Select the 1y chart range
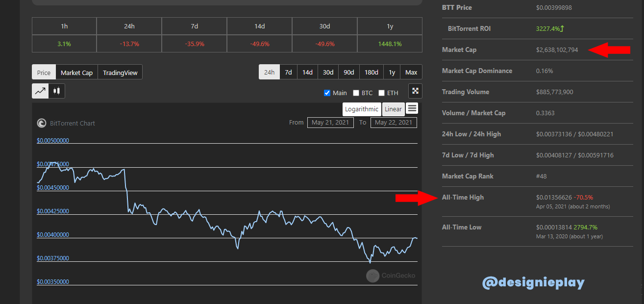Viewport: 644px width, 304px height. point(392,72)
